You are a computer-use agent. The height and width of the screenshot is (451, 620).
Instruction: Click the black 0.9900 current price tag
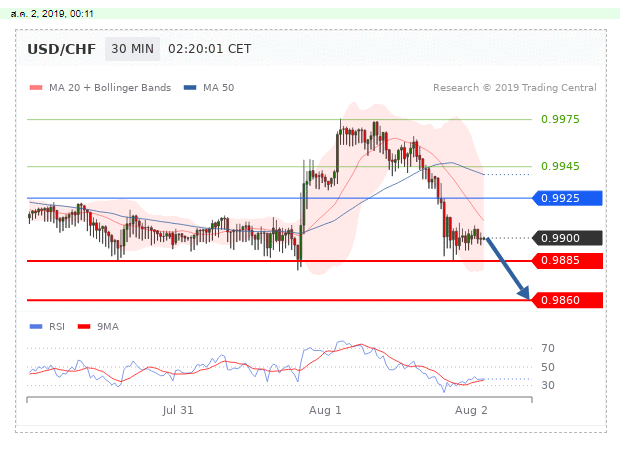(x=567, y=238)
